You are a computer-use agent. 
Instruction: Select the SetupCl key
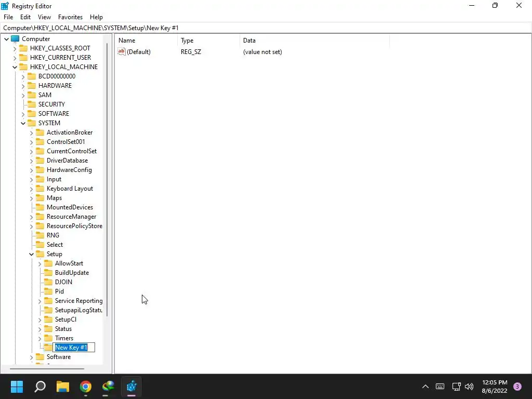65,320
